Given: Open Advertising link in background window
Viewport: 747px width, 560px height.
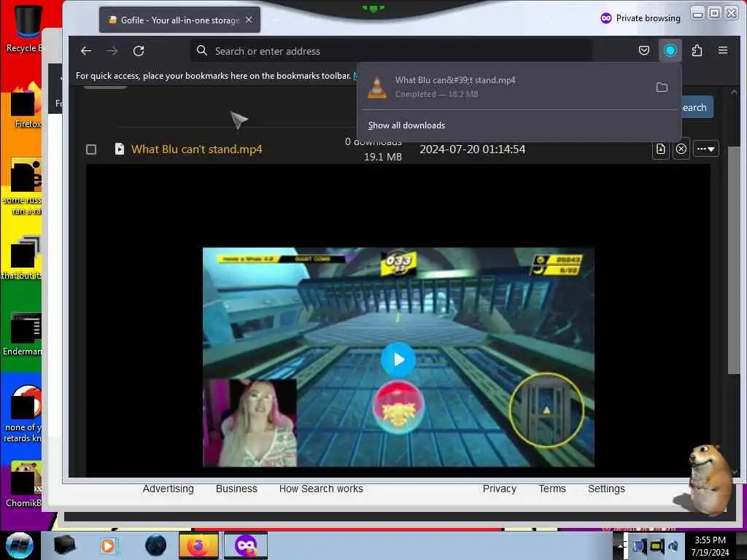Looking at the screenshot, I should [x=169, y=489].
